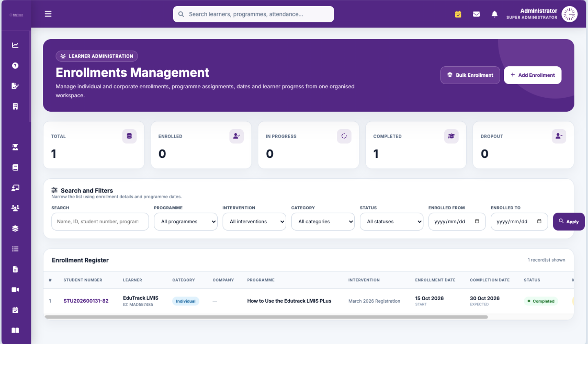Click the PROGRAMME column header in the table
The width and height of the screenshot is (588, 368).
click(x=261, y=280)
